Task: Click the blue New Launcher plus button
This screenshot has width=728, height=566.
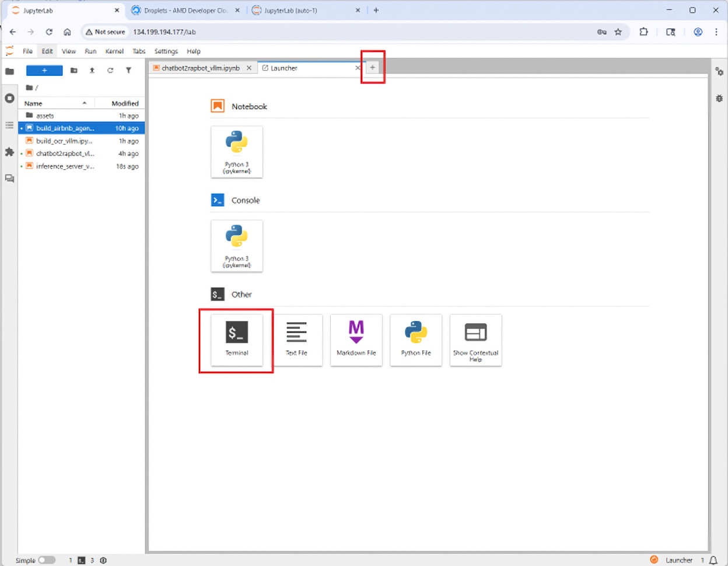Action: (44, 71)
